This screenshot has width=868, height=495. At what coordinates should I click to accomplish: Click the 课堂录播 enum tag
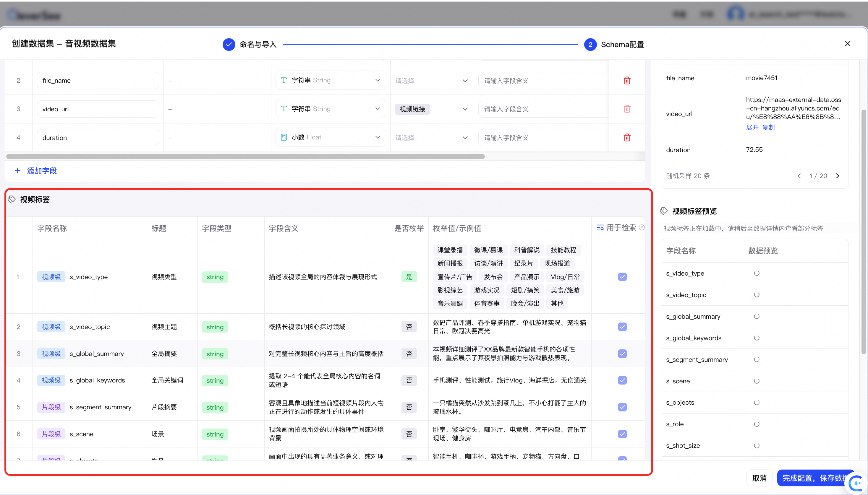(x=450, y=250)
